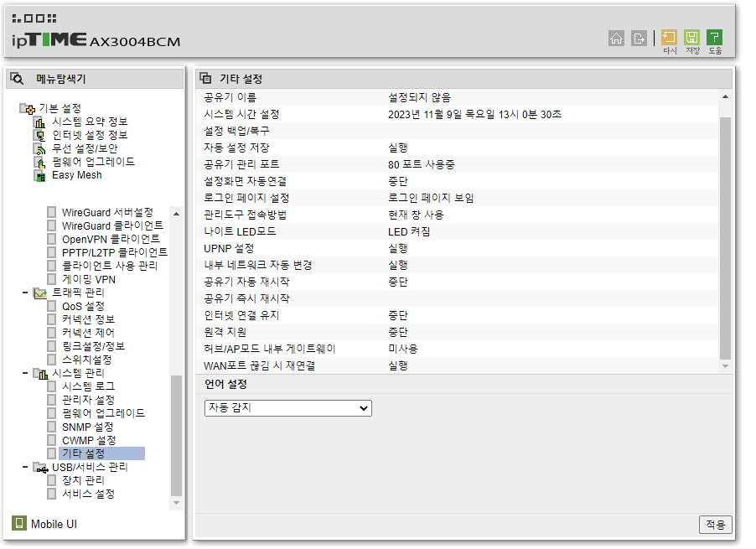
Task: Click the 인터넷 설정 정보 icon
Action: 39,136
